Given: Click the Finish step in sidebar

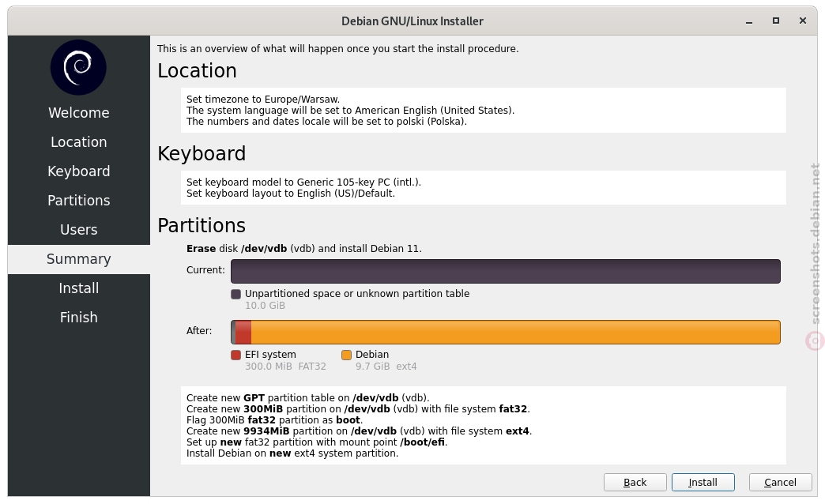Looking at the screenshot, I should click(x=79, y=318).
